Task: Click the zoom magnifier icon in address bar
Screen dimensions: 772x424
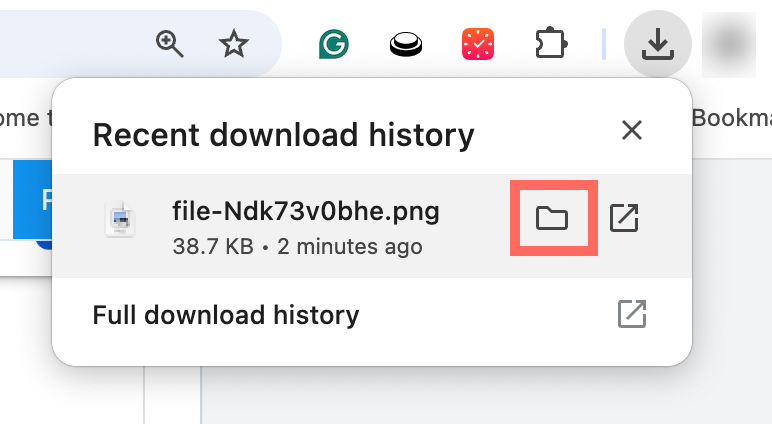Action: coord(171,43)
